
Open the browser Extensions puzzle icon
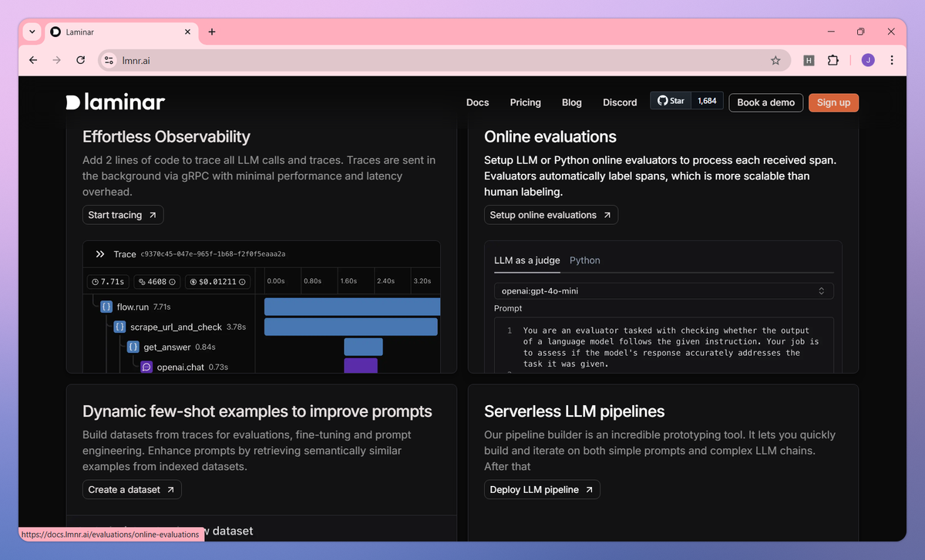tap(832, 60)
